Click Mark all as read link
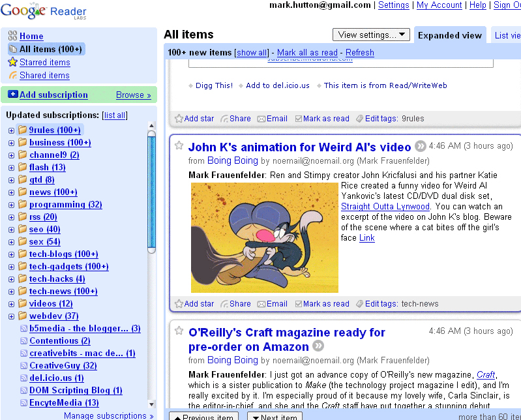Viewport: 521px width, 420px height. [x=307, y=52]
